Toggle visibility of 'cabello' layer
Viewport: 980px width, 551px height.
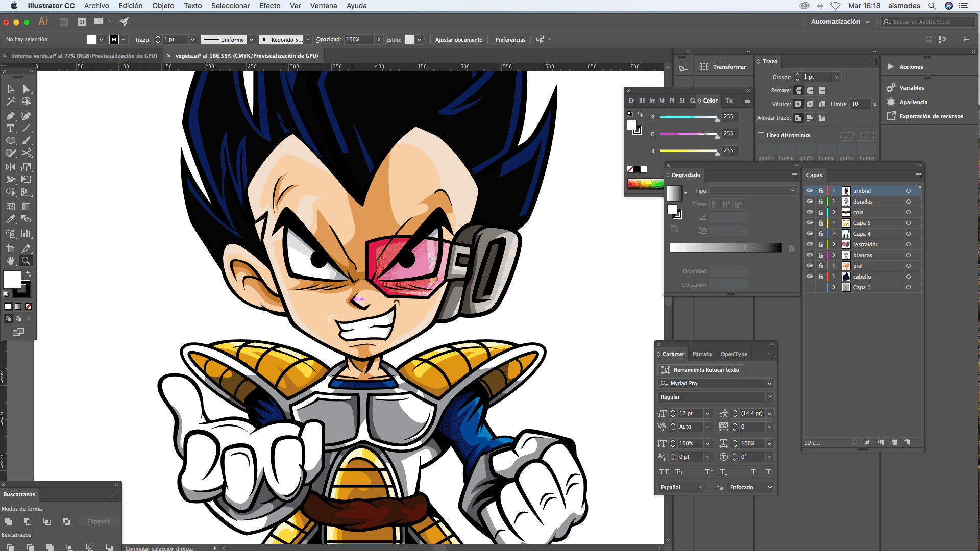810,277
